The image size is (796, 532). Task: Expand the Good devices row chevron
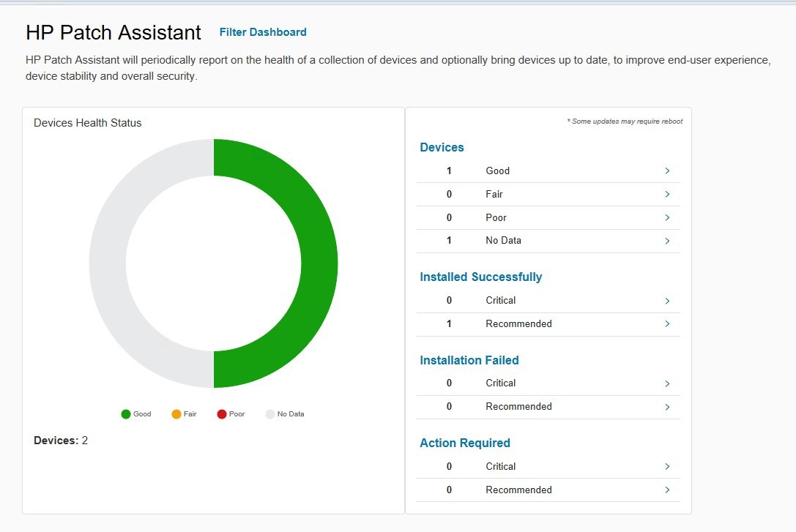[x=667, y=171]
